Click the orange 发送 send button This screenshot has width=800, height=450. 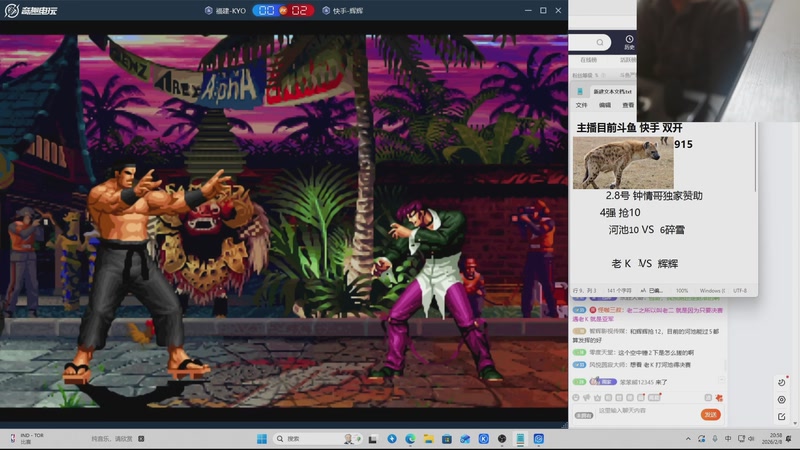tap(710, 415)
